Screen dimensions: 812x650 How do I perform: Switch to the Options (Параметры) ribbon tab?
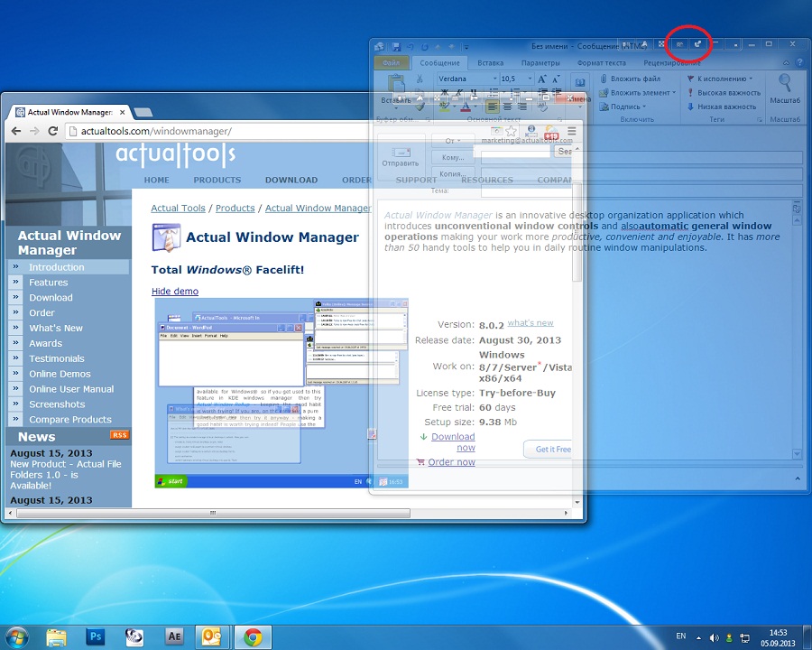(x=540, y=62)
